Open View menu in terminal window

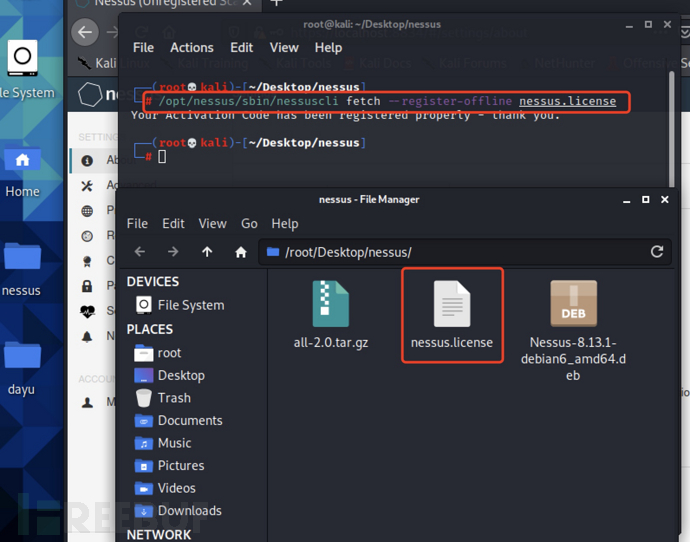(x=284, y=48)
